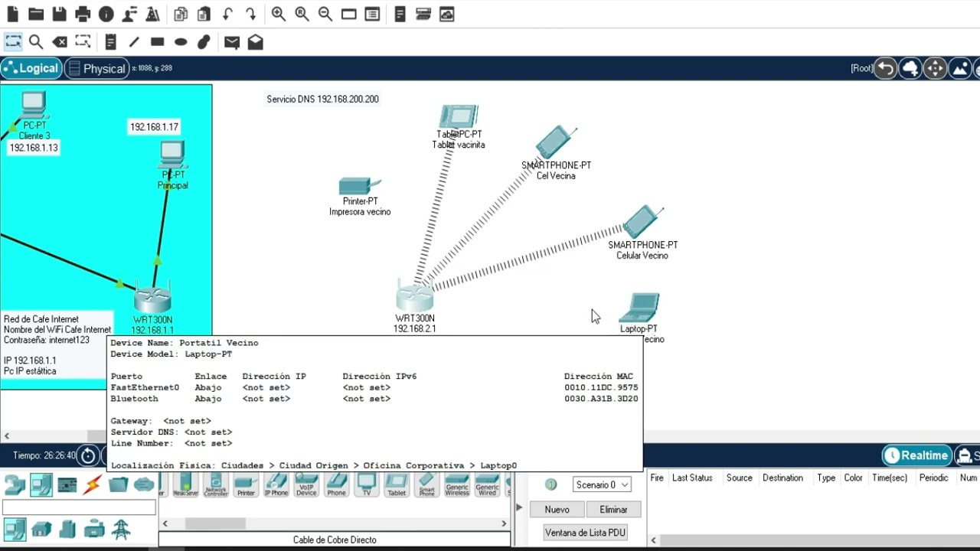Choose the End Devices category
The height and width of the screenshot is (551, 980).
pos(41,485)
